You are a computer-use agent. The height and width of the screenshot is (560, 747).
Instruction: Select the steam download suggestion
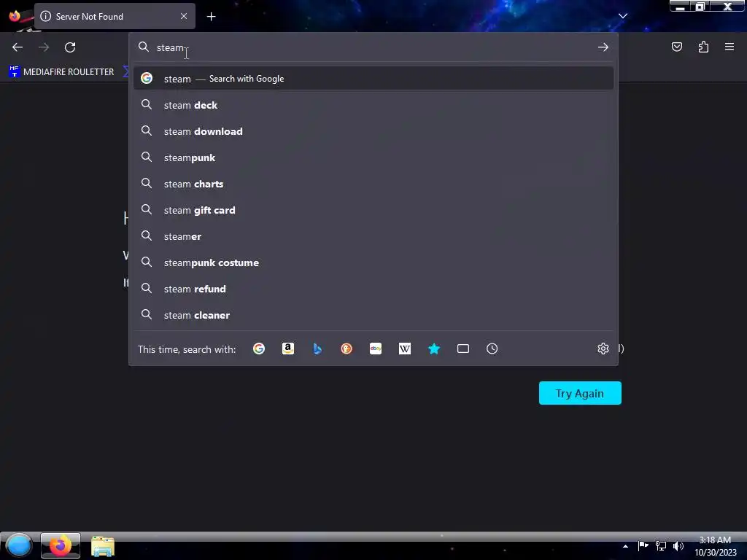tap(373, 131)
